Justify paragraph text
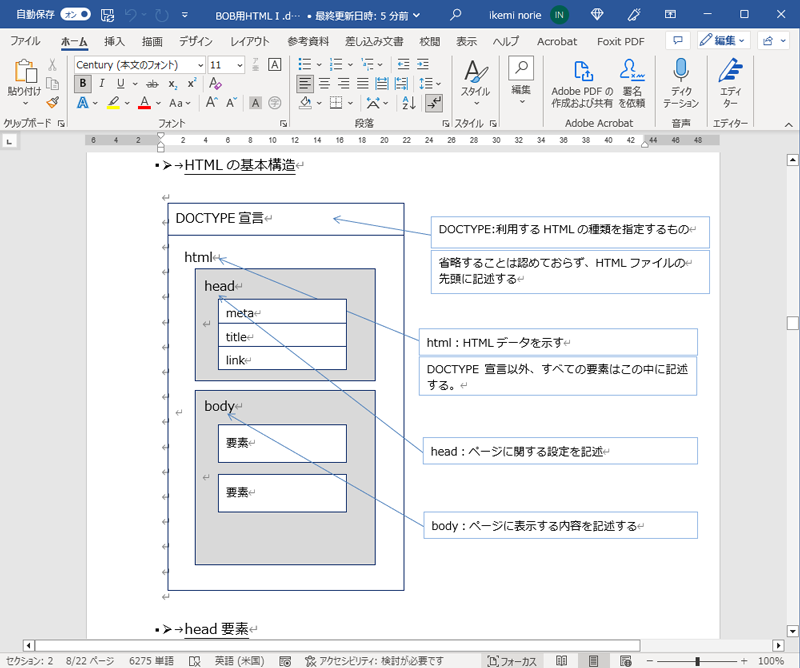The width and height of the screenshot is (800, 668). pos(362,84)
